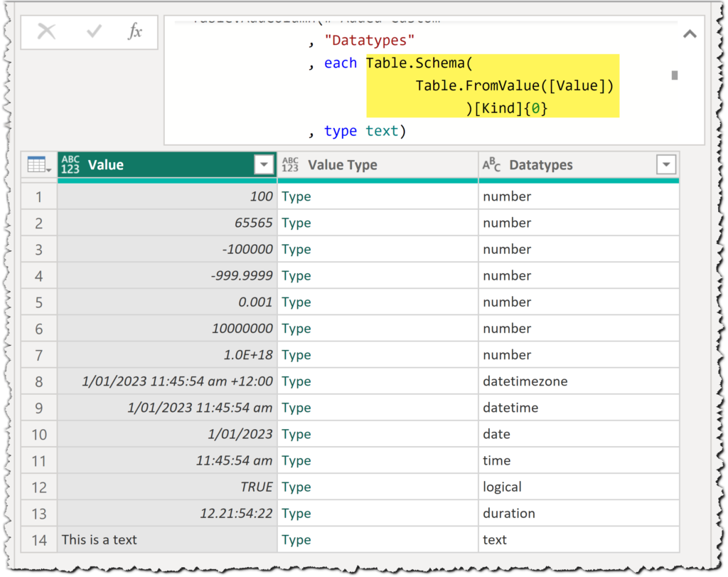Select cell '11:45:54 am' in row 11
The image size is (728, 577).
pyautogui.click(x=167, y=461)
